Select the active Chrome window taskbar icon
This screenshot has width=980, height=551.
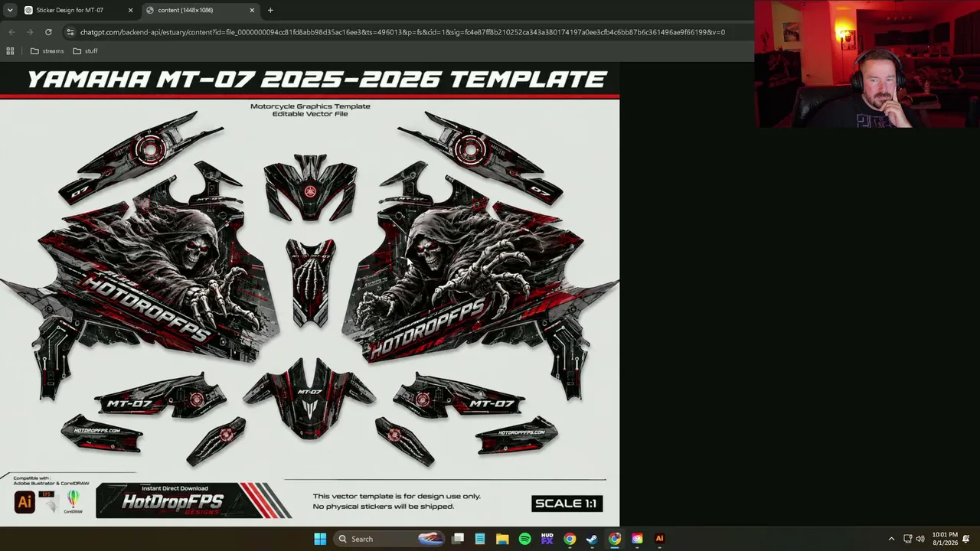click(614, 539)
